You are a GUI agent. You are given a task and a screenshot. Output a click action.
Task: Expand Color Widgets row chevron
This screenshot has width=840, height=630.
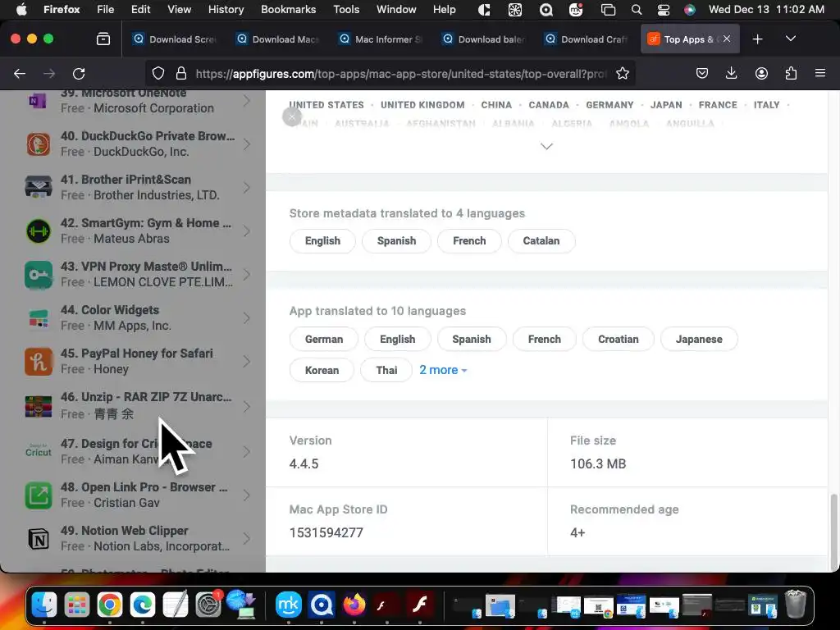(246, 318)
